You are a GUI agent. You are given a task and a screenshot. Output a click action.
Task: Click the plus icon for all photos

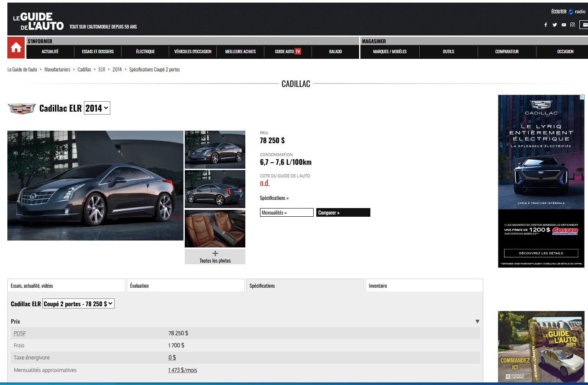pos(215,253)
